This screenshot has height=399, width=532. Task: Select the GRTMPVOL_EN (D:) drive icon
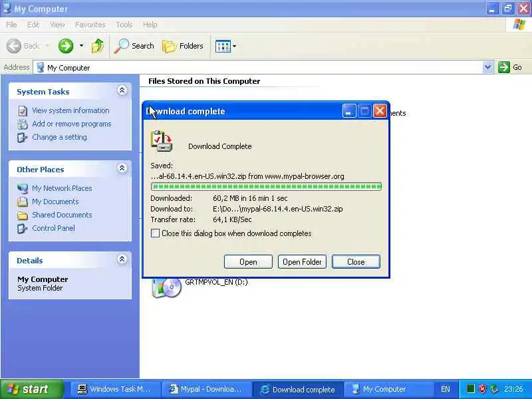click(166, 288)
